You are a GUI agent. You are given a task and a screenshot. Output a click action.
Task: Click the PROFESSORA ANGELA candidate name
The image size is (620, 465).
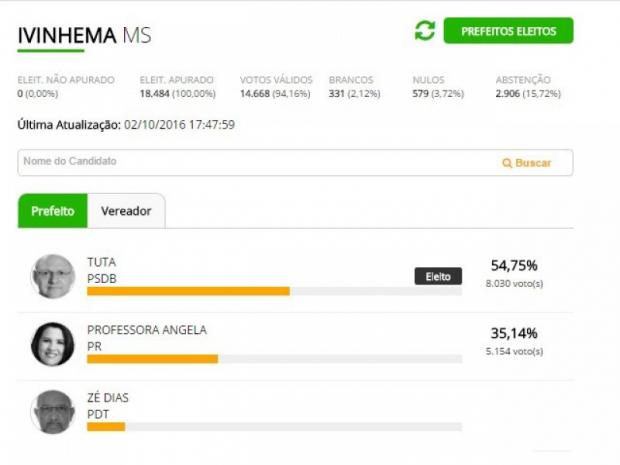pyautogui.click(x=147, y=330)
